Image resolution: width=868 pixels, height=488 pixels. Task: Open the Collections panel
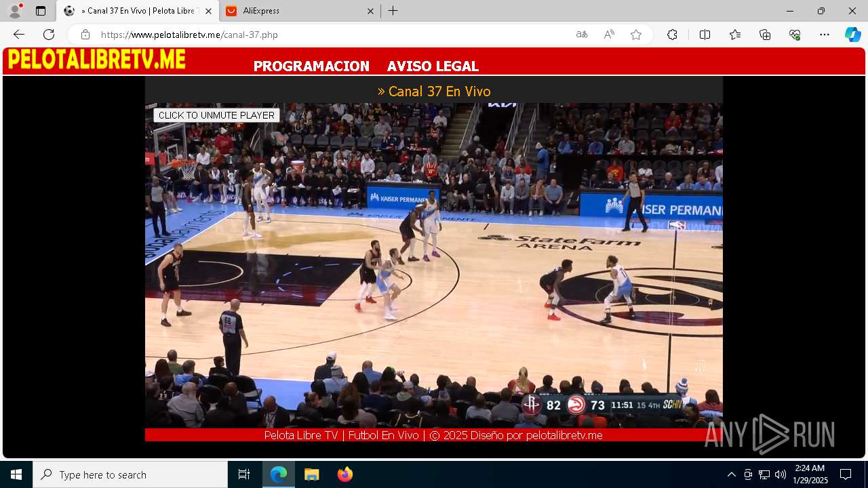[765, 35]
